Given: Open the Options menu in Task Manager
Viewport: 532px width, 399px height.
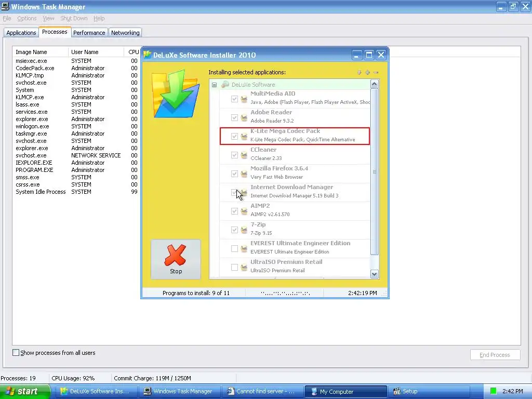Looking at the screenshot, I should [x=27, y=18].
